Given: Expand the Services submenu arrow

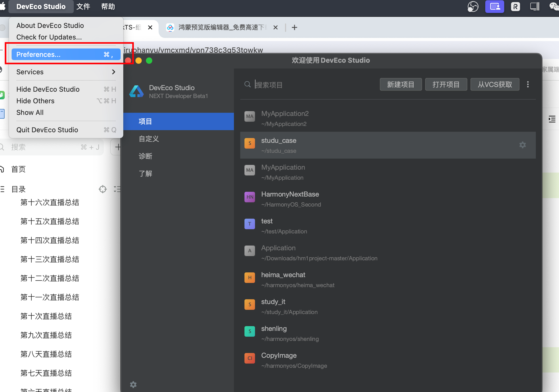Looking at the screenshot, I should tap(114, 72).
